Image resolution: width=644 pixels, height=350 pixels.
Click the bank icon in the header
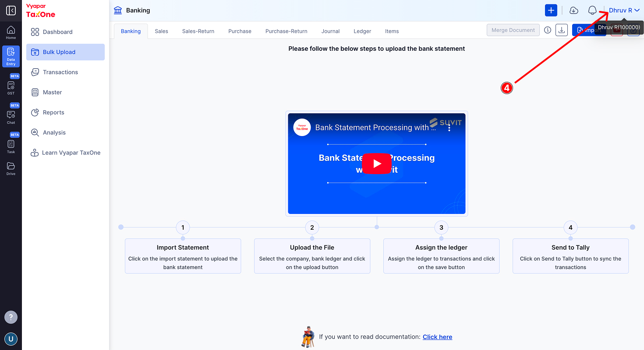point(118,10)
